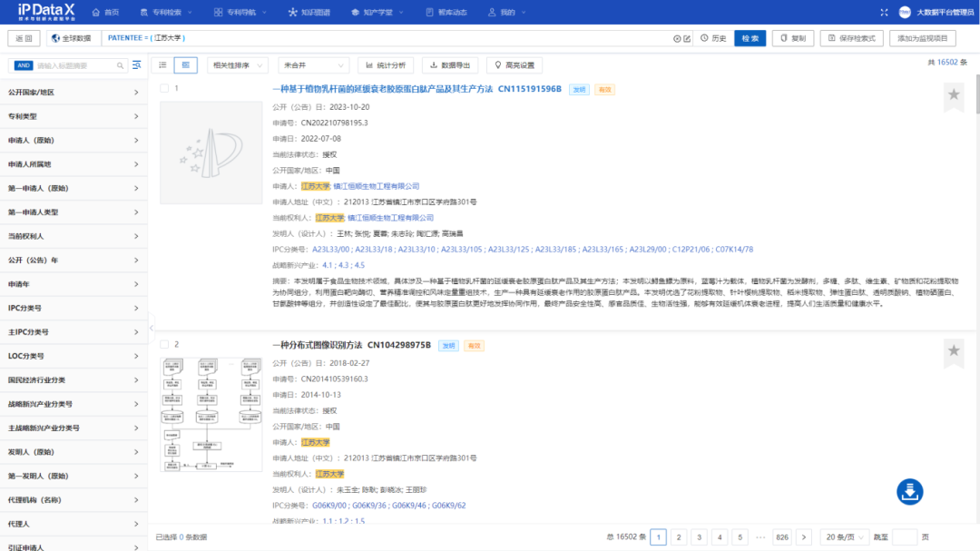
Task: Expand the 申请人（原始） filter
Action: [73, 140]
